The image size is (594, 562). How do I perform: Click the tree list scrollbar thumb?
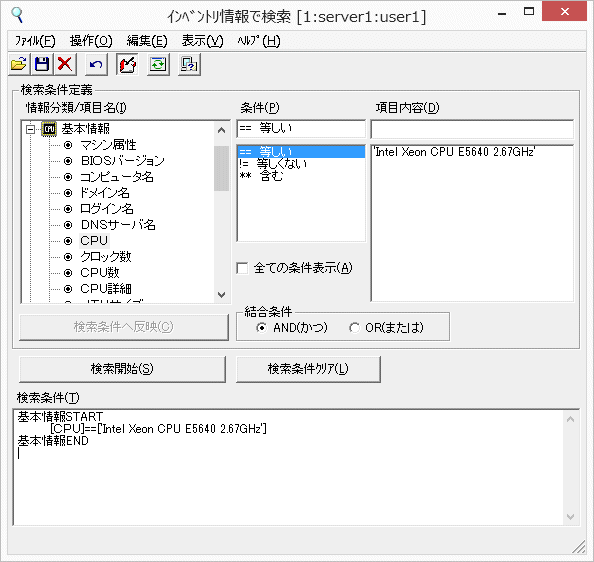pyautogui.click(x=222, y=169)
